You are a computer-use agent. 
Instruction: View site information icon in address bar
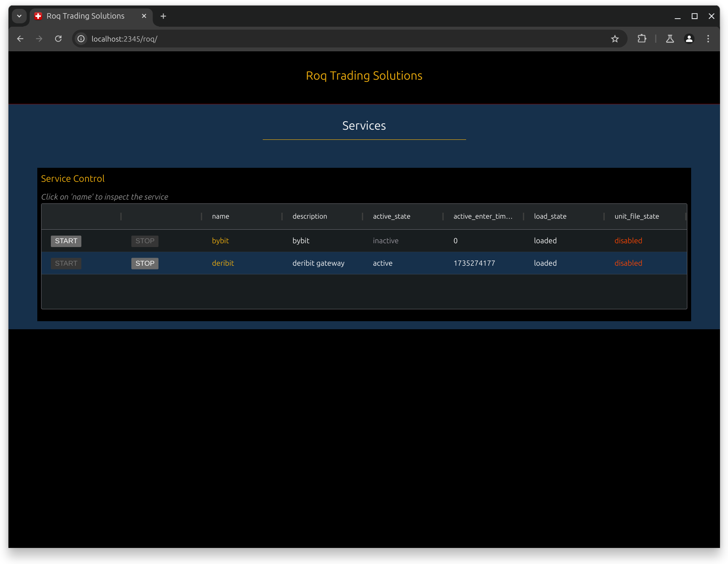(x=81, y=39)
